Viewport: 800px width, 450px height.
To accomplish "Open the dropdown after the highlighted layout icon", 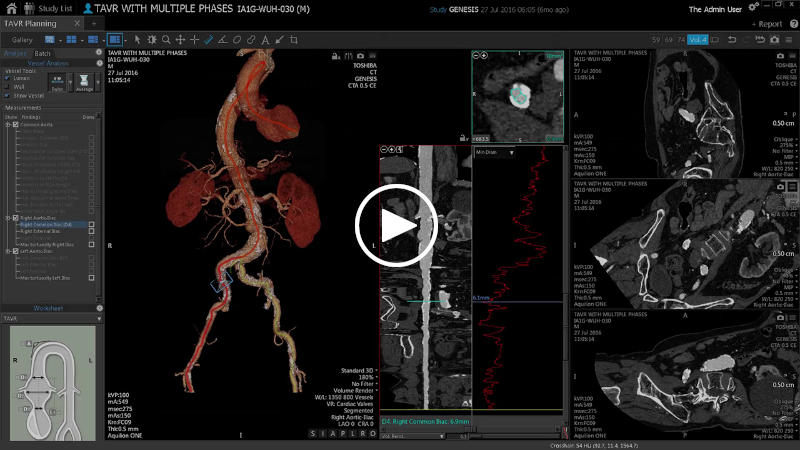I will point(126,40).
